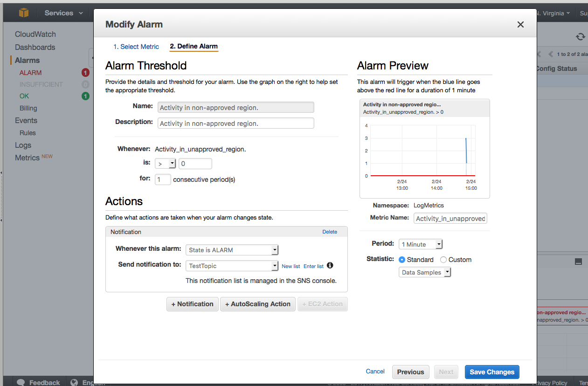Open Billing alarms in the sidebar

pyautogui.click(x=28, y=108)
